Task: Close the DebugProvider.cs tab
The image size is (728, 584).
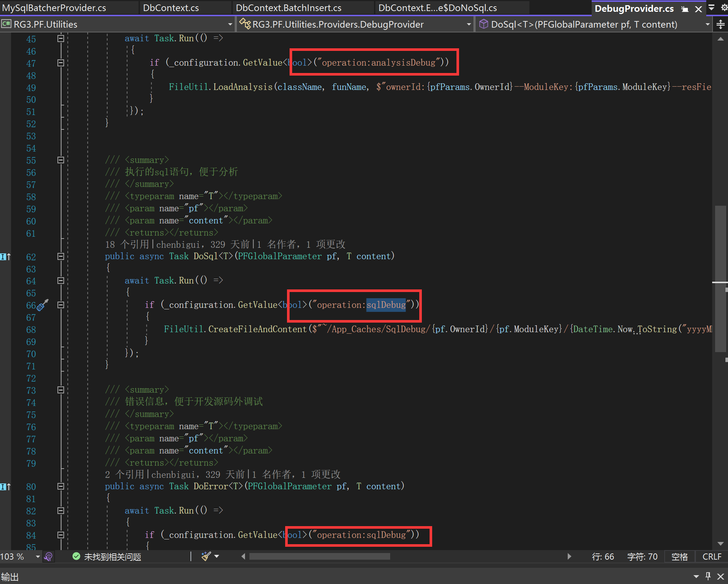Action: coord(698,9)
